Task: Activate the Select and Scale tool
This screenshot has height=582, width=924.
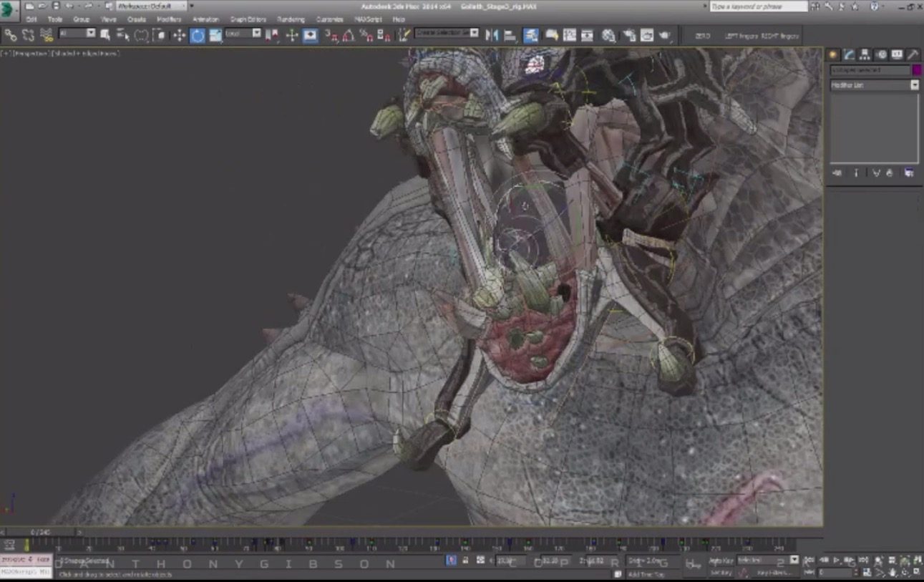Action: point(215,34)
